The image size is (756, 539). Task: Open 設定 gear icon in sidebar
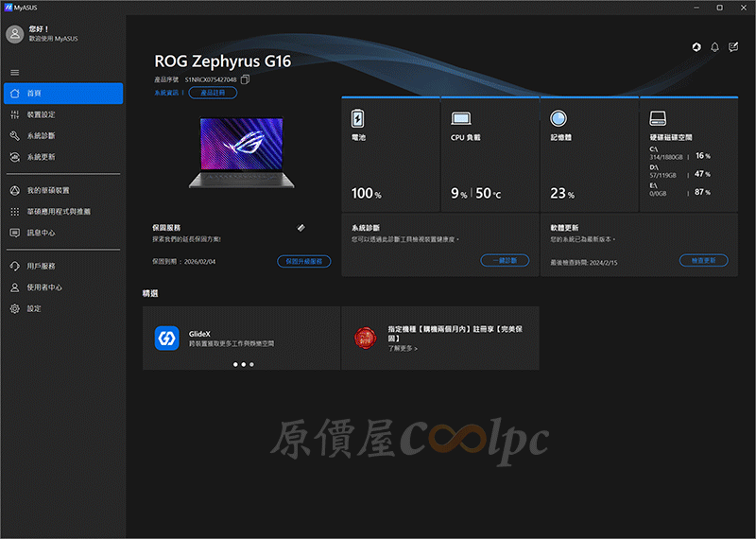15,308
